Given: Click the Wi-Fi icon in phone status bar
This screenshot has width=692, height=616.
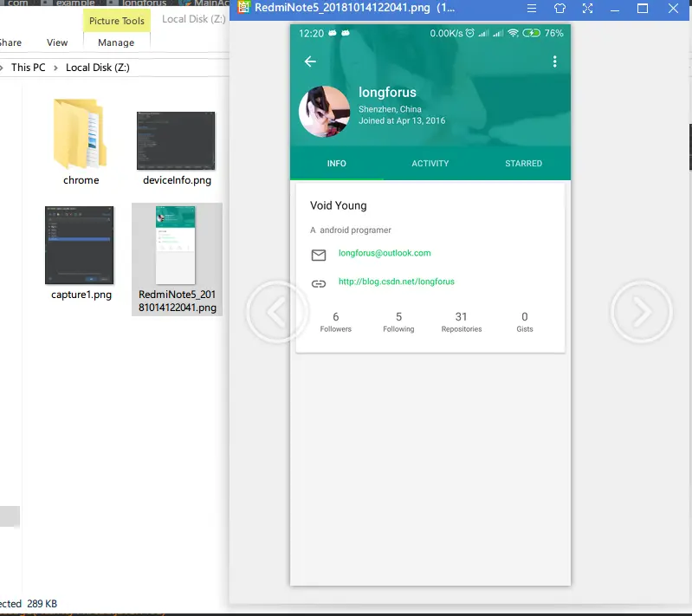Looking at the screenshot, I should point(513,33).
